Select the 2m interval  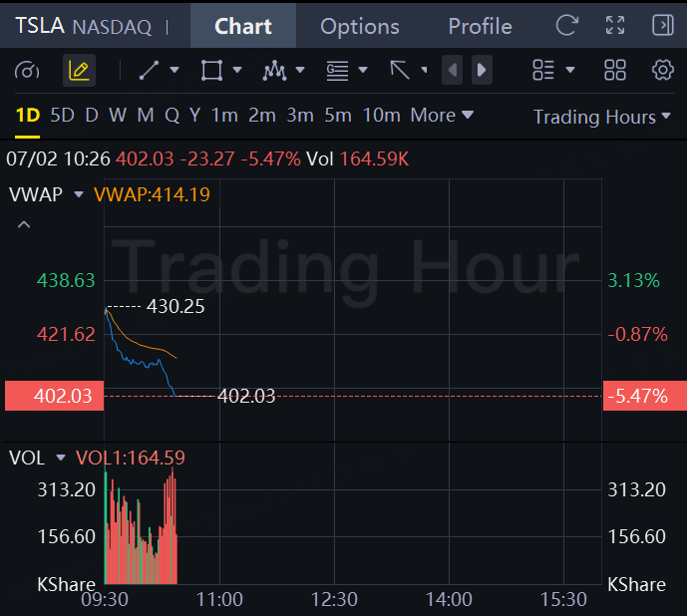[x=262, y=116]
